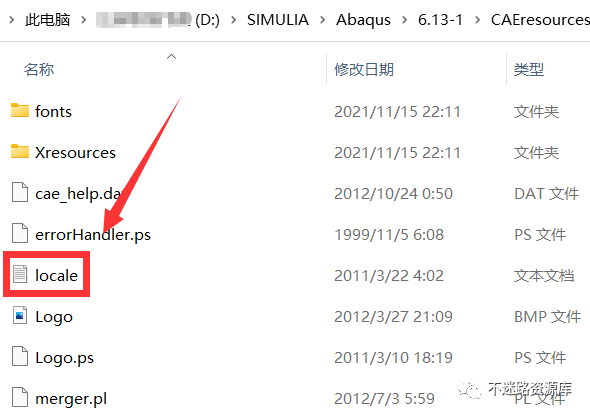Screen dimensions: 590x415
Task: Select the Xresources folder name
Action: 75,152
